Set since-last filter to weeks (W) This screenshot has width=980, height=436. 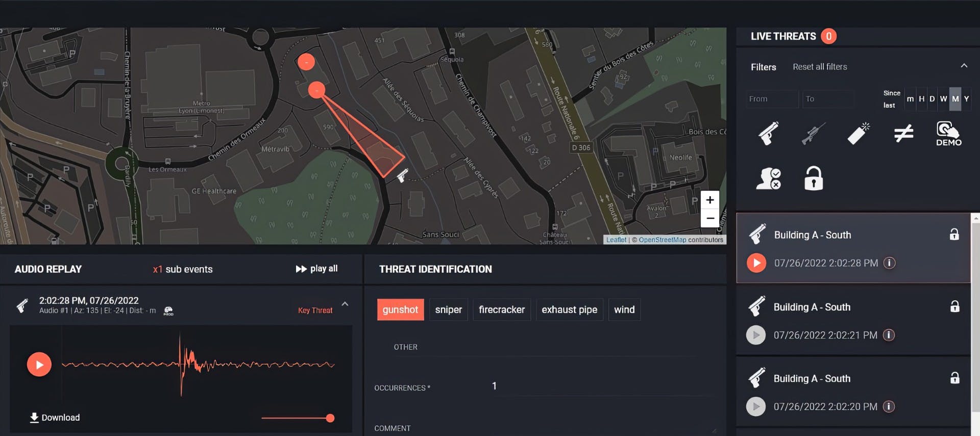(x=943, y=99)
